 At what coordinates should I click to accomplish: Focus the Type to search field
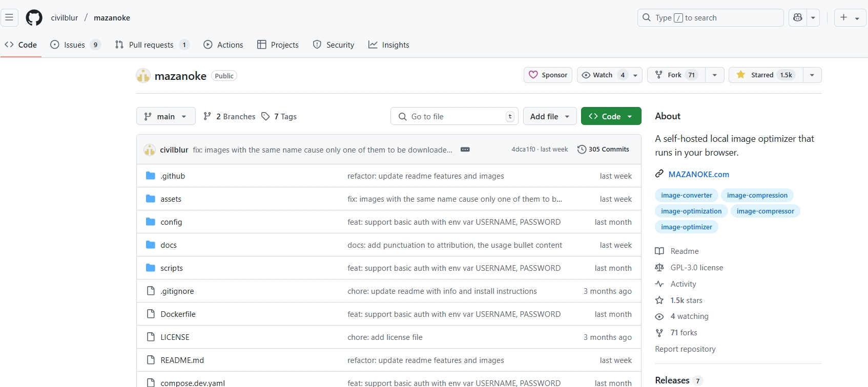point(710,17)
